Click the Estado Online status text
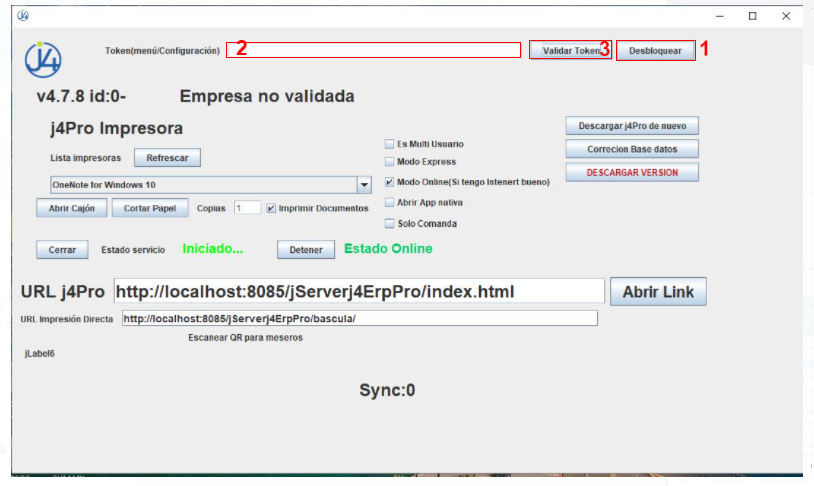Screen dimensions: 814x486 point(388,249)
